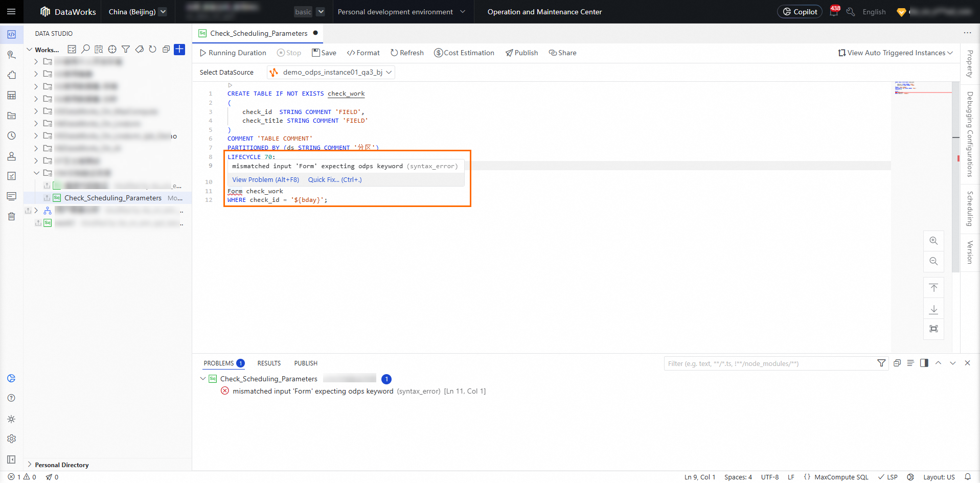The height and width of the screenshot is (483, 980).
Task: Collapse the Workspace tree section
Action: click(x=29, y=50)
